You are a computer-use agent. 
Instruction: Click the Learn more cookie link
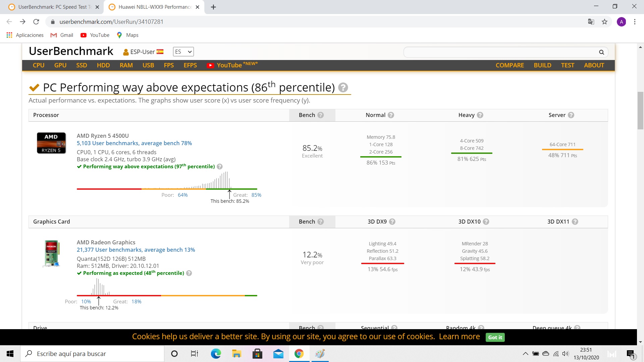point(459,337)
